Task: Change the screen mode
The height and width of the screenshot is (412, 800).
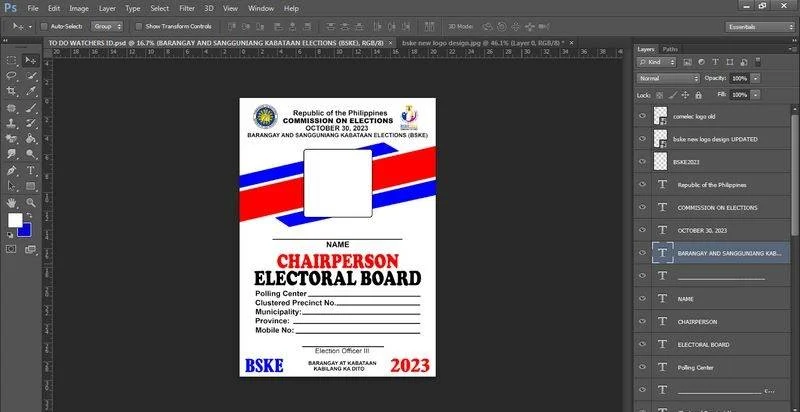Action: tap(31, 249)
